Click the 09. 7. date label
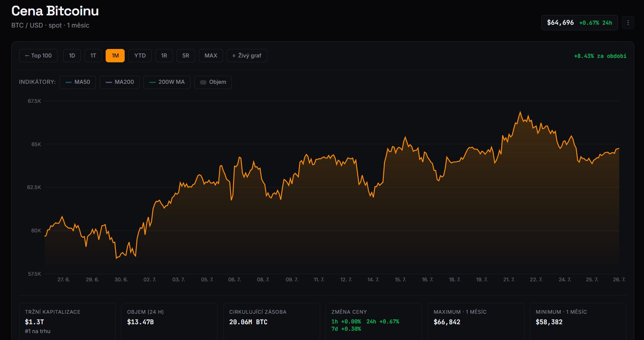644x340 pixels. [x=292, y=280]
